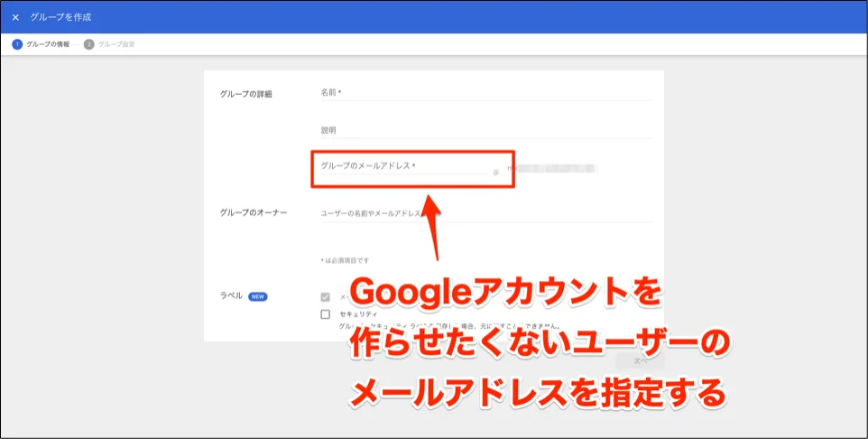Click the ラベル section label
868x439 pixels.
click(x=231, y=296)
